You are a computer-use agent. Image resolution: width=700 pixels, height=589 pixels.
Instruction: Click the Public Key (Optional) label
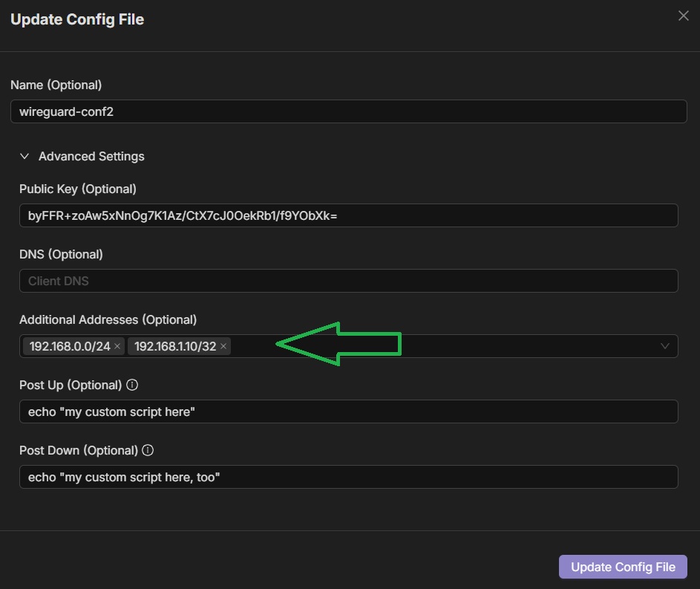pos(78,189)
